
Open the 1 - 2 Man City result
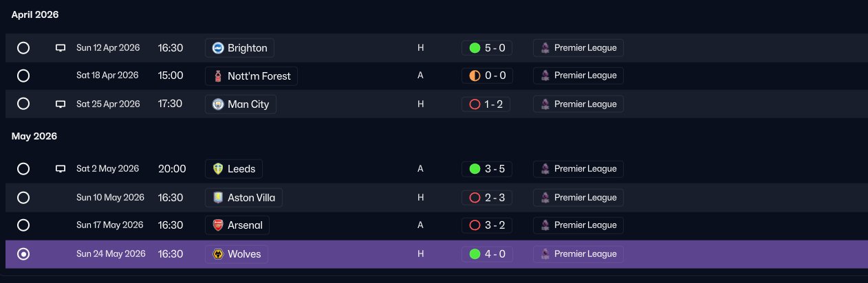pyautogui.click(x=486, y=104)
